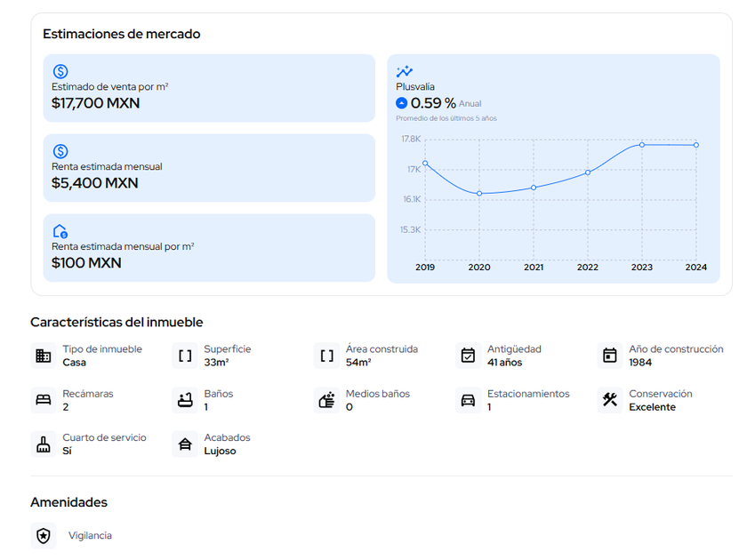Click the tools icon beside Conservación

pos(609,400)
